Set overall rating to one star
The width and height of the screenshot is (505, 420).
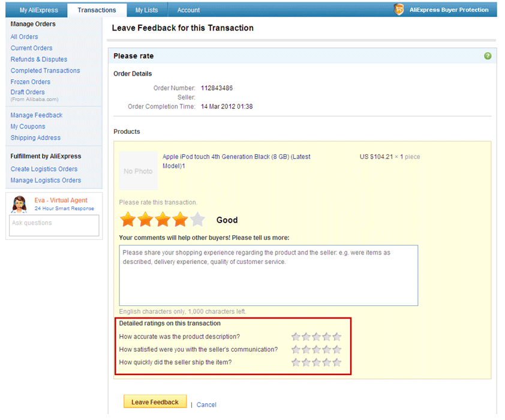(x=128, y=220)
